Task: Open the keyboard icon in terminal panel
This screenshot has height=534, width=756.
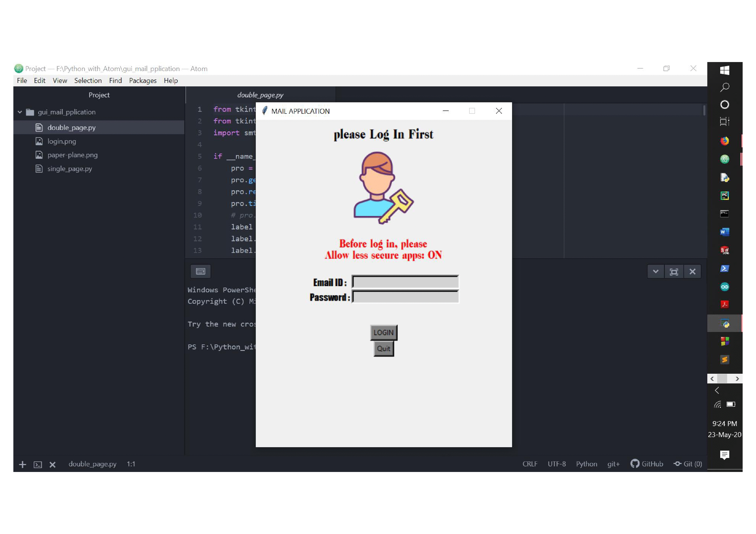Action: [200, 271]
